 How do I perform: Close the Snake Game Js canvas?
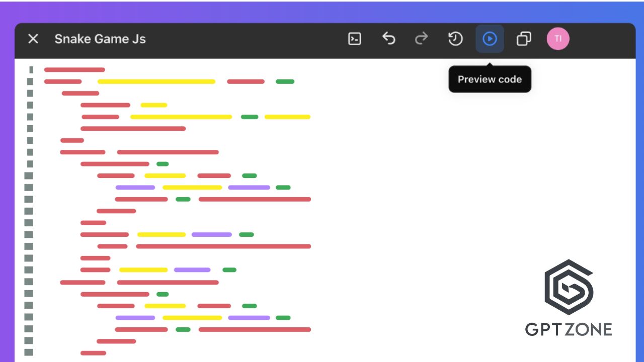[33, 39]
